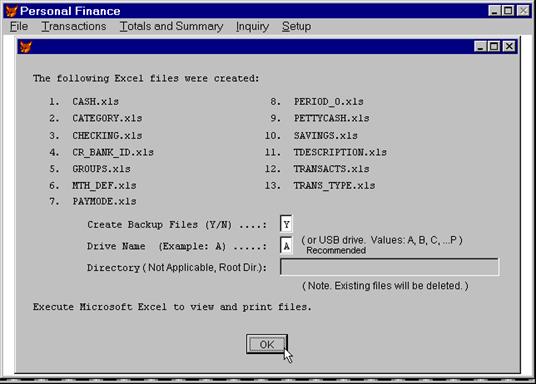Click the Directory input field
This screenshot has height=384, width=536.
tap(389, 267)
